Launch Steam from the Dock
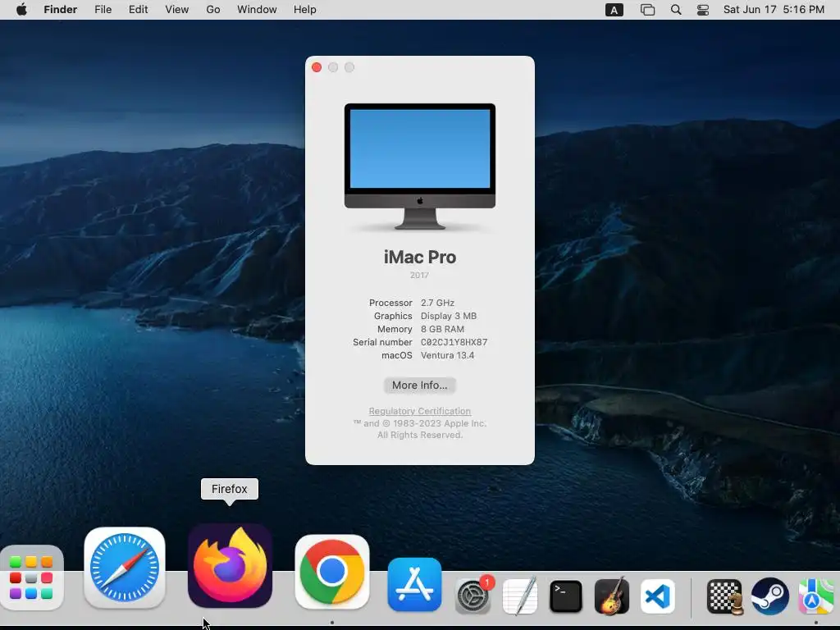The height and width of the screenshot is (630, 840). coord(769,596)
